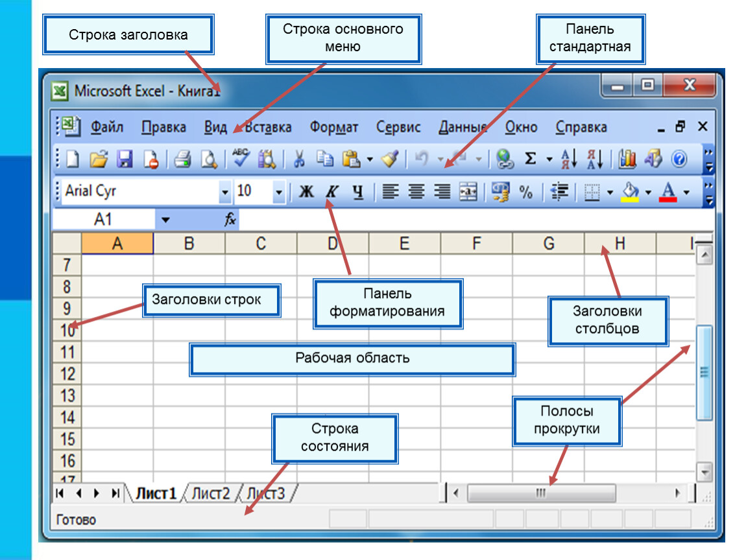Click the Cut scissors icon
Screen dimensions: 746x560
coord(299,159)
